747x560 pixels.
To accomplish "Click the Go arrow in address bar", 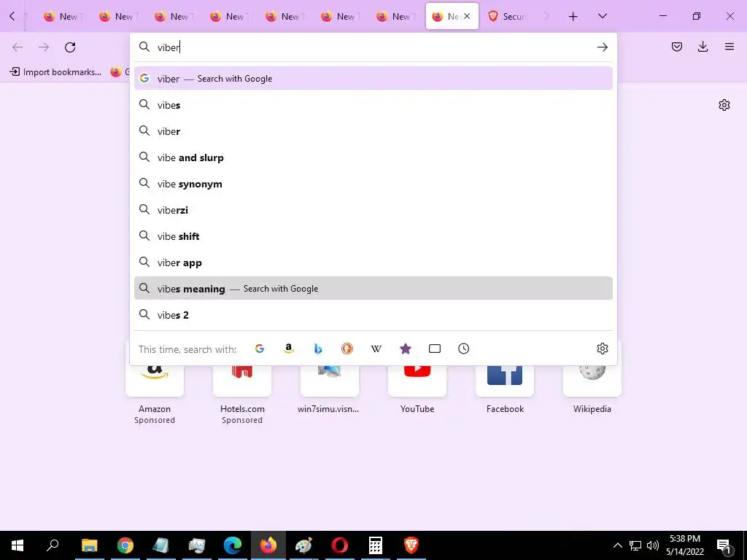I will [x=602, y=47].
